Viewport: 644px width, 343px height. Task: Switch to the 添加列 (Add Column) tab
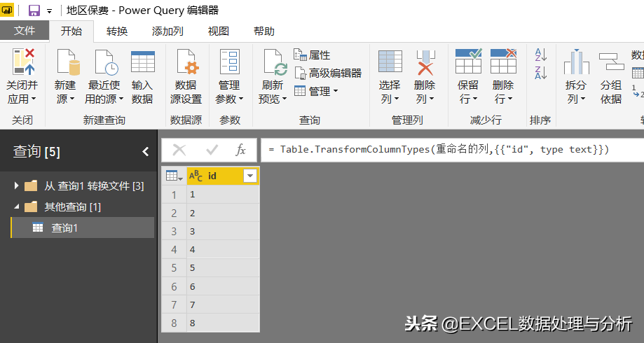tap(167, 31)
